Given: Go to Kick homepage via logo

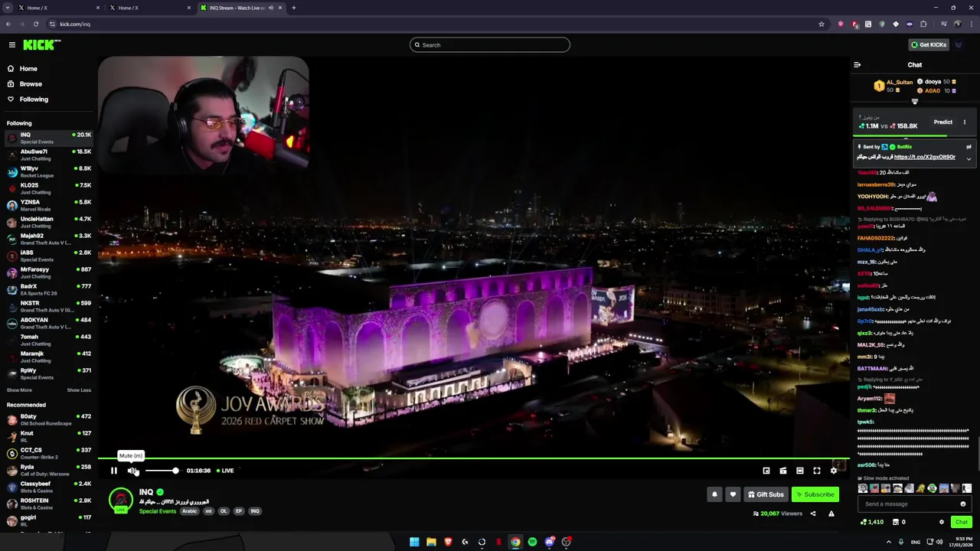Looking at the screenshot, I should [41, 44].
